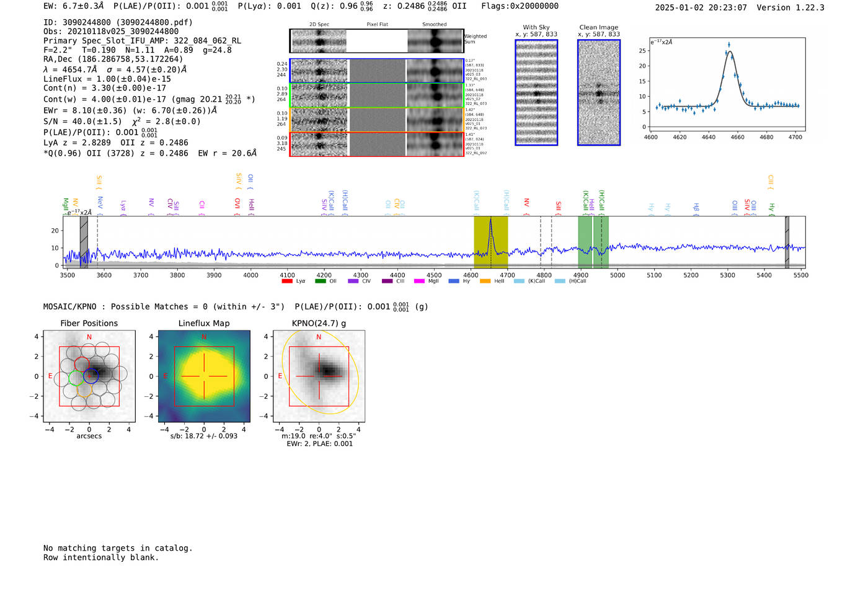Screen dimensions: 868x591
Task: Select the blue-bordered fiber spectrum row
Action: (377, 71)
